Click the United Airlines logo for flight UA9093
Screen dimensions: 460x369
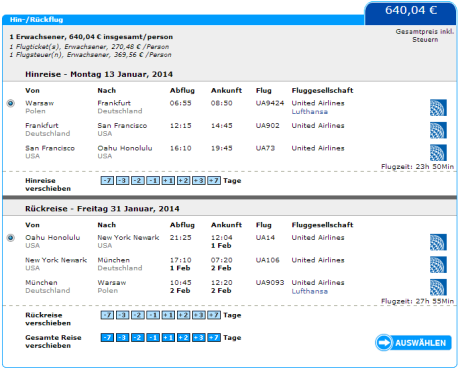tap(438, 287)
